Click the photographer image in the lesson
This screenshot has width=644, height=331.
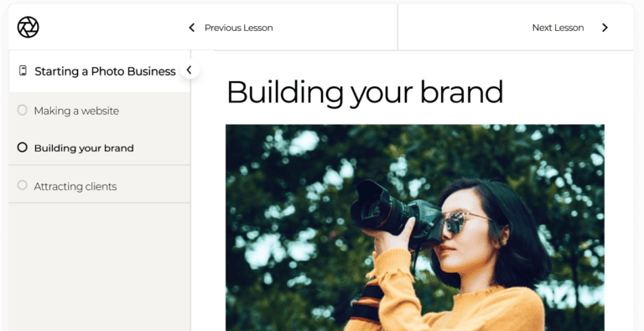[415, 228]
